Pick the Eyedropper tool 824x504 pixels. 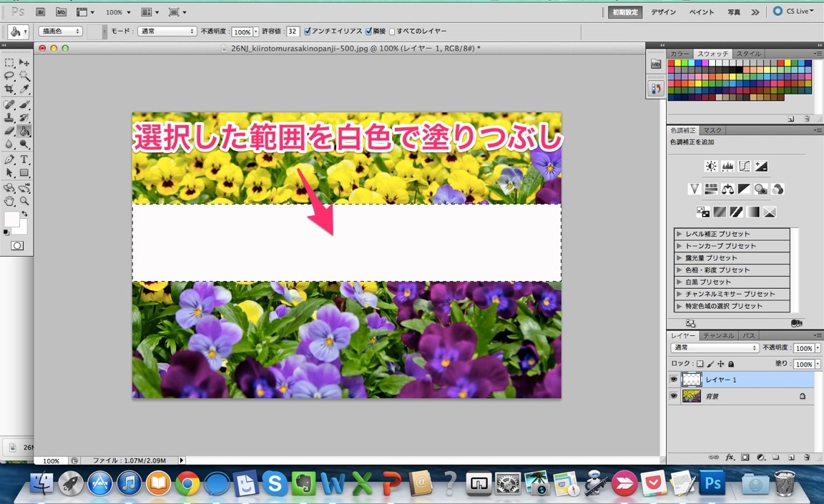point(24,89)
